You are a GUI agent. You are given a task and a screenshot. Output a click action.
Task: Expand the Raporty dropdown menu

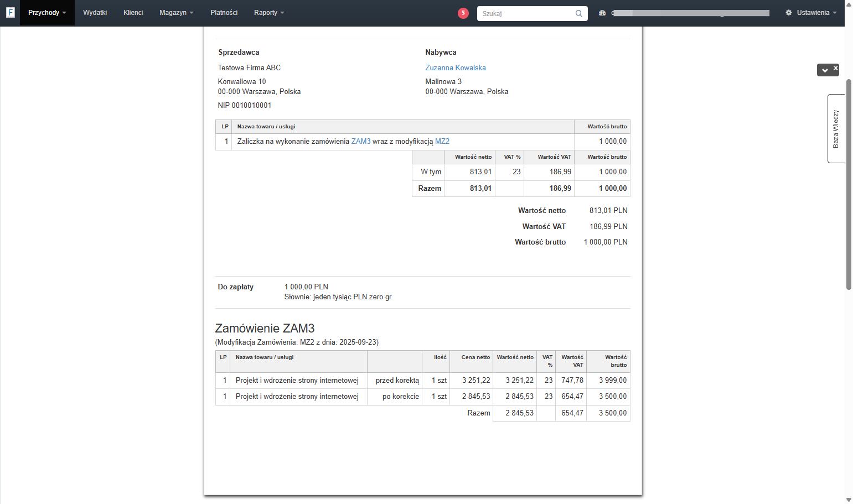(x=269, y=13)
